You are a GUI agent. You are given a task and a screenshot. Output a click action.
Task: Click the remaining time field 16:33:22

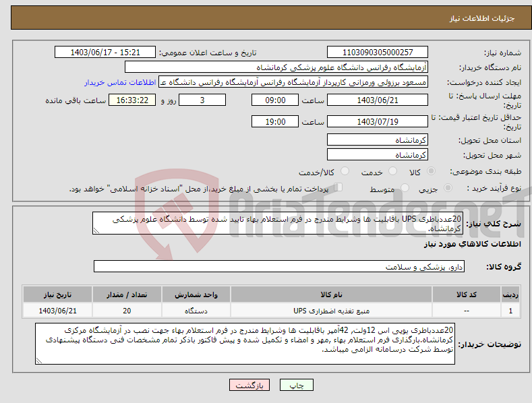(x=132, y=100)
